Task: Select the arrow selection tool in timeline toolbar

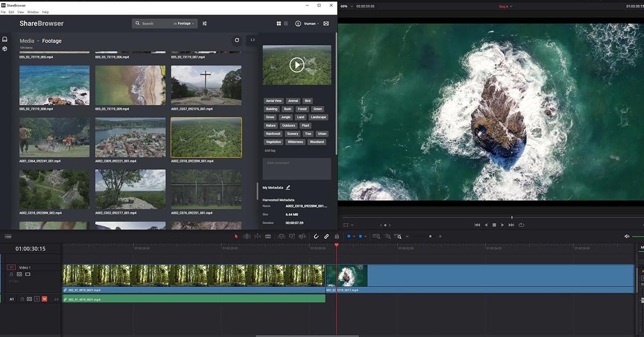Action: pos(236,236)
